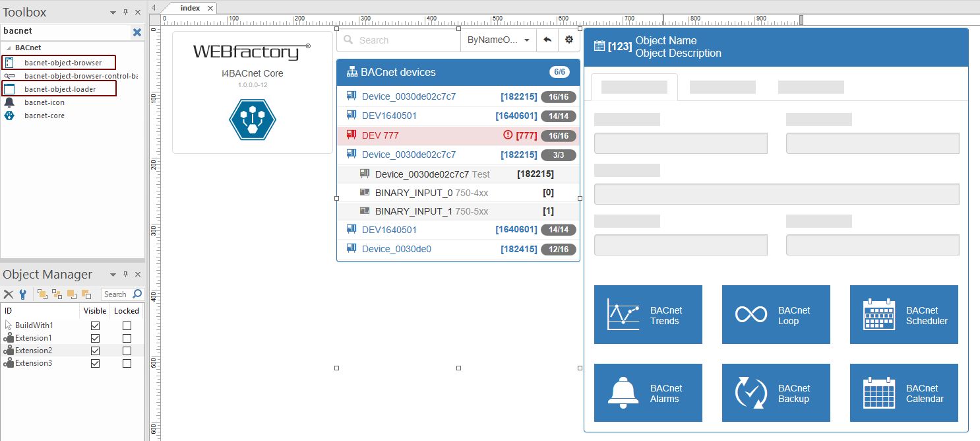Click the Search field in the BACnet browser
This screenshot has height=441, width=980.
pos(396,40)
